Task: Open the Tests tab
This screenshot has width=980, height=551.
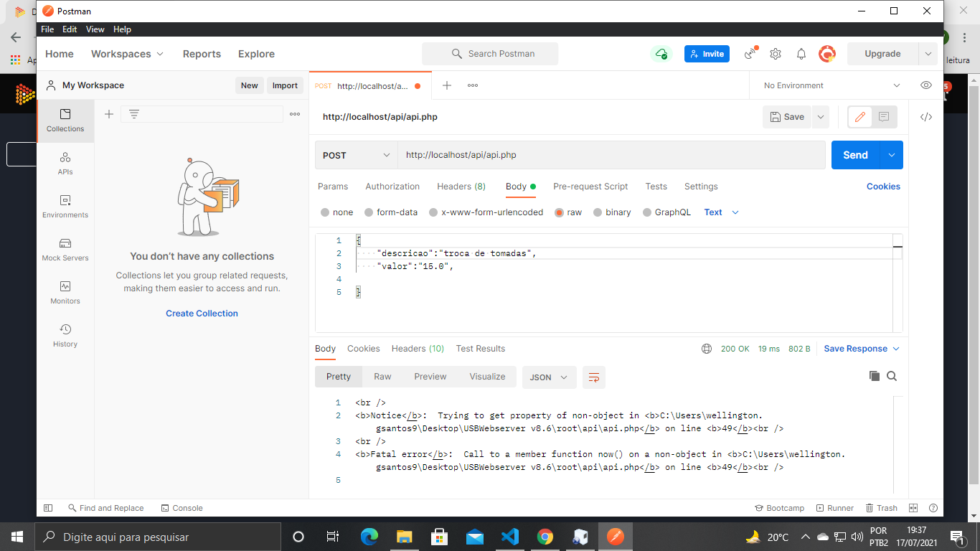Action: tap(656, 187)
